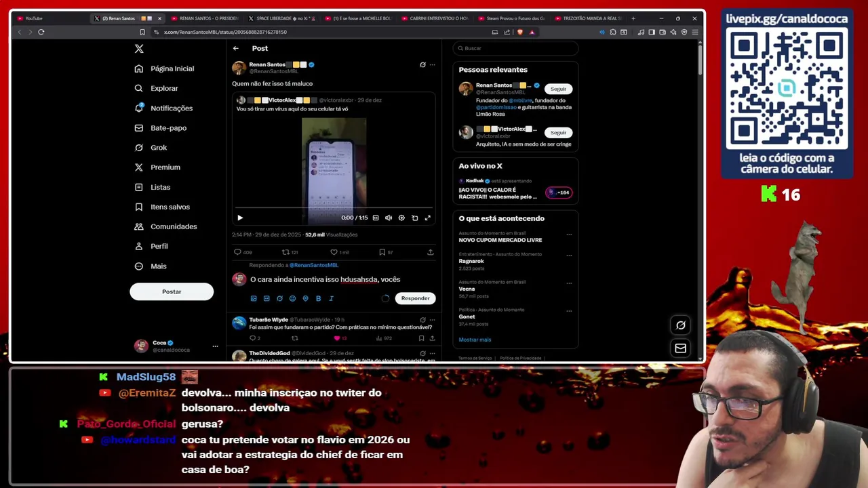Open video settings gear
The height and width of the screenshot is (488, 868).
click(x=401, y=218)
